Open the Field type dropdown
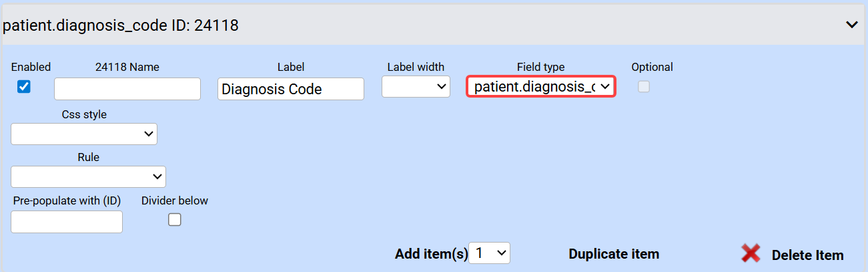The image size is (868, 272). tap(540, 87)
